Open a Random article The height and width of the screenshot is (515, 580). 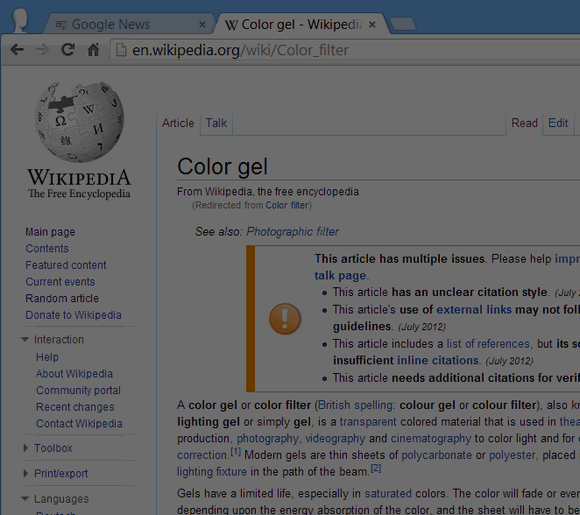pos(62,298)
